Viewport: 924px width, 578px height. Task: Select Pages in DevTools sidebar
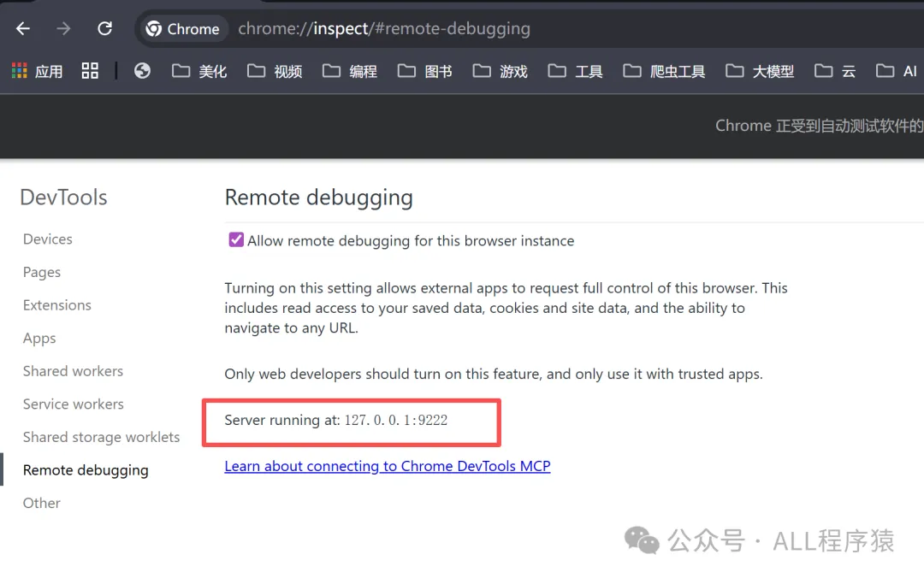42,272
